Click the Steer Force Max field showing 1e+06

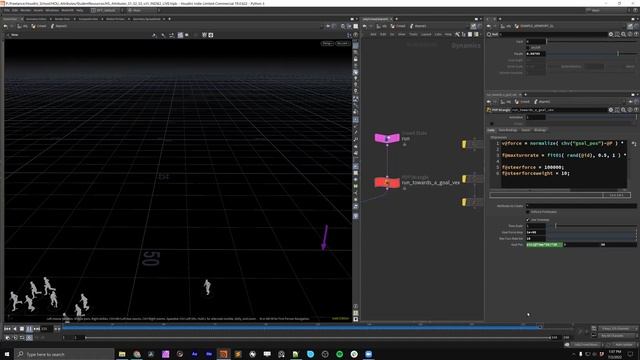point(536,232)
